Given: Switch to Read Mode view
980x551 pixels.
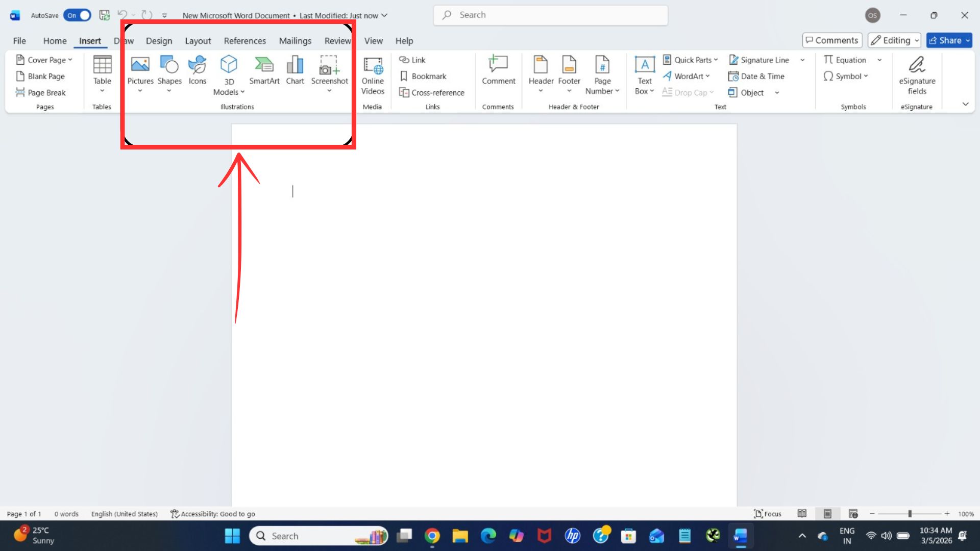Looking at the screenshot, I should [x=802, y=514].
